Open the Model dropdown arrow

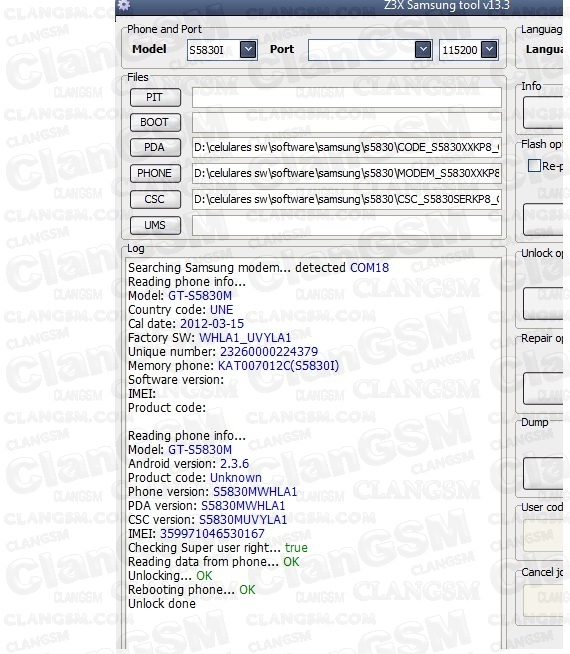(x=248, y=50)
